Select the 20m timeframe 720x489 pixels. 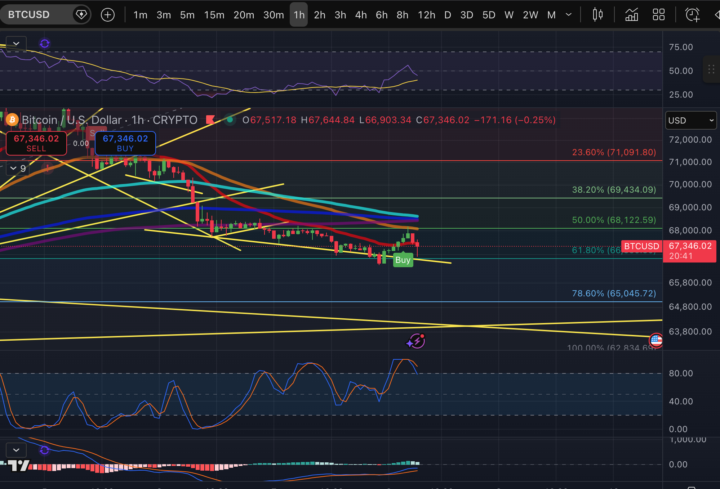[x=243, y=15]
